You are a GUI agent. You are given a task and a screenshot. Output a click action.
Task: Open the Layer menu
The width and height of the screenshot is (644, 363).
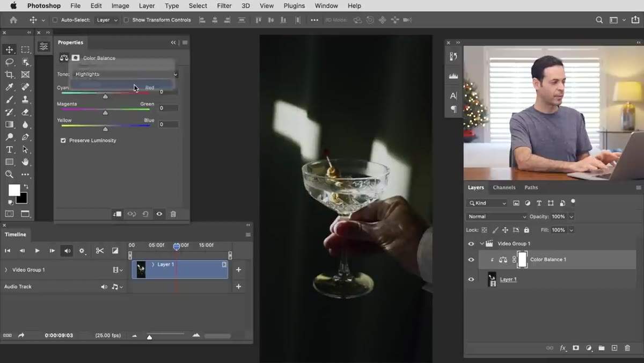click(x=147, y=6)
